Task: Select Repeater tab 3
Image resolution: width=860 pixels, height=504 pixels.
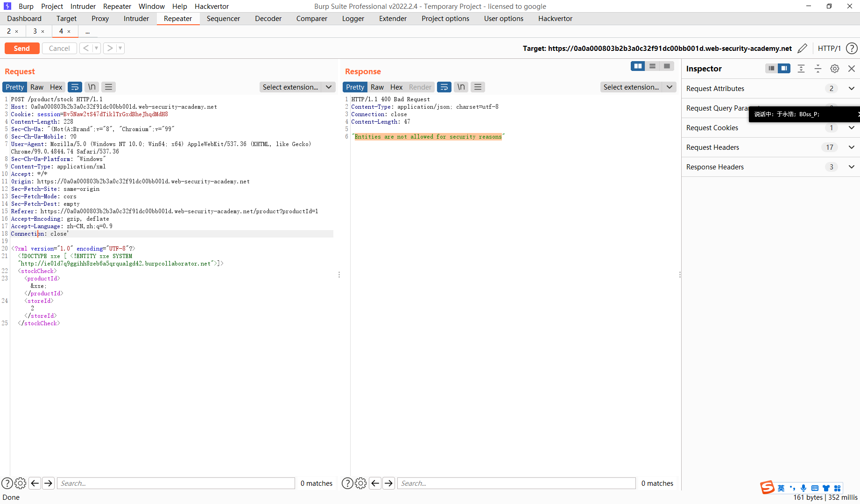Action: coord(35,31)
